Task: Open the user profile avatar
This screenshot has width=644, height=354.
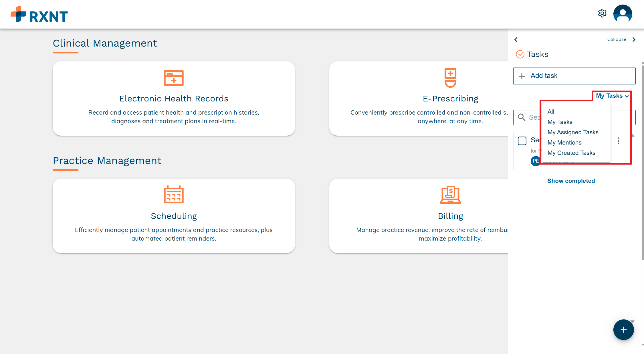Action: (623, 14)
